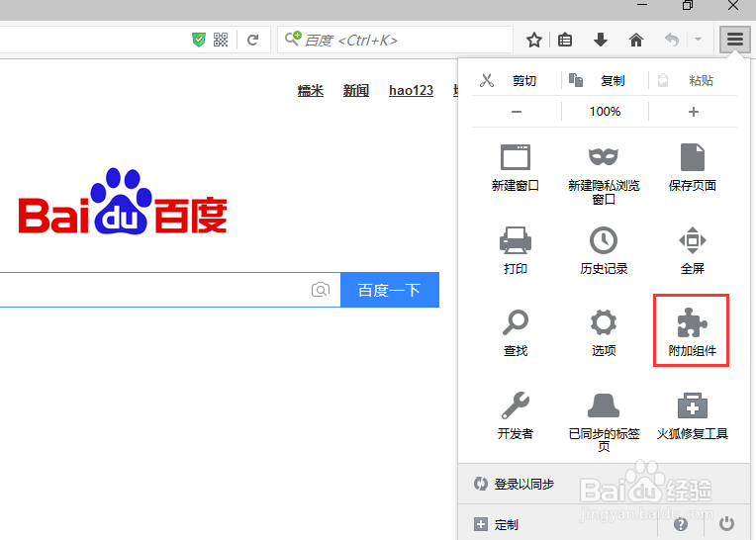This screenshot has width=756, height=540.
Task: Open the bookmarks list icon
Action: click(x=565, y=40)
